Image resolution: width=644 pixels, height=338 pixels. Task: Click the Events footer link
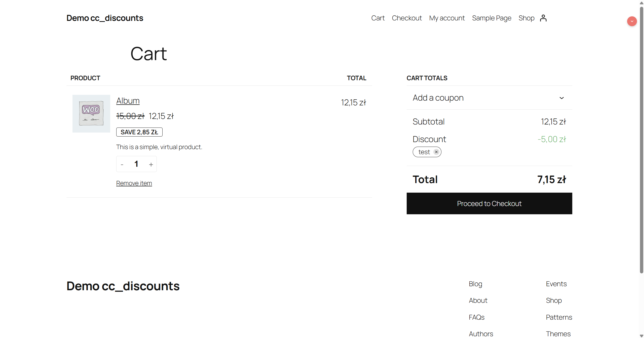(x=556, y=284)
